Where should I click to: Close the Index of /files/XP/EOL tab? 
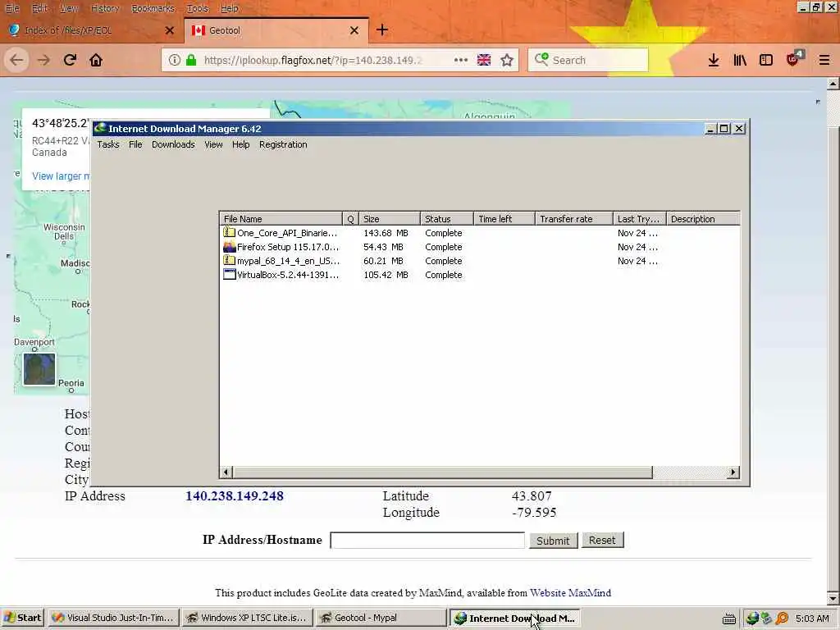click(x=170, y=30)
